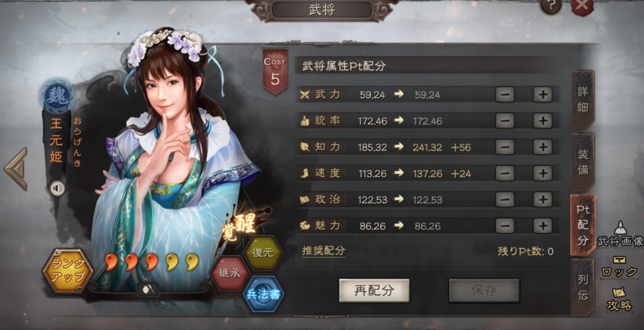Tap the 継承 red hexagon icon
Viewport: 644px width, 330px height.
(230, 273)
